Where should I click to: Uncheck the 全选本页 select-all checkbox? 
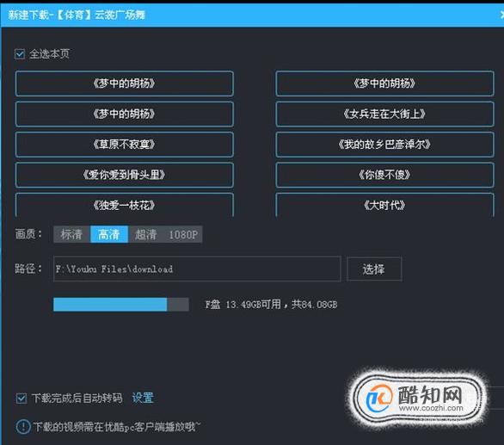(20, 53)
